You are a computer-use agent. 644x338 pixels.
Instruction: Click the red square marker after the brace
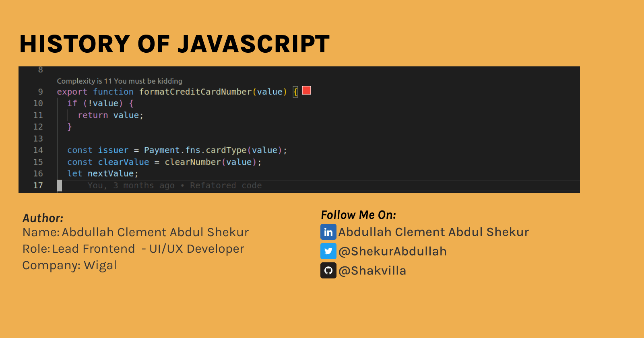307,91
